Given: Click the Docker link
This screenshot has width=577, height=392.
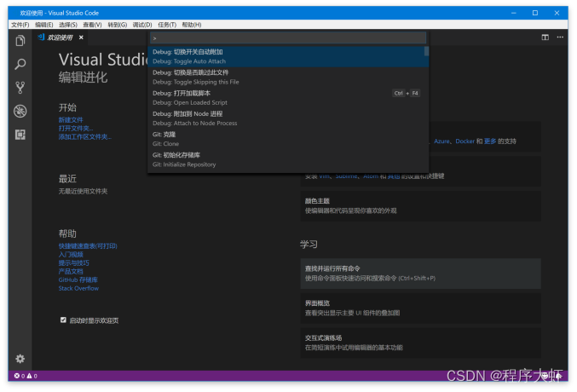Looking at the screenshot, I should tap(465, 141).
